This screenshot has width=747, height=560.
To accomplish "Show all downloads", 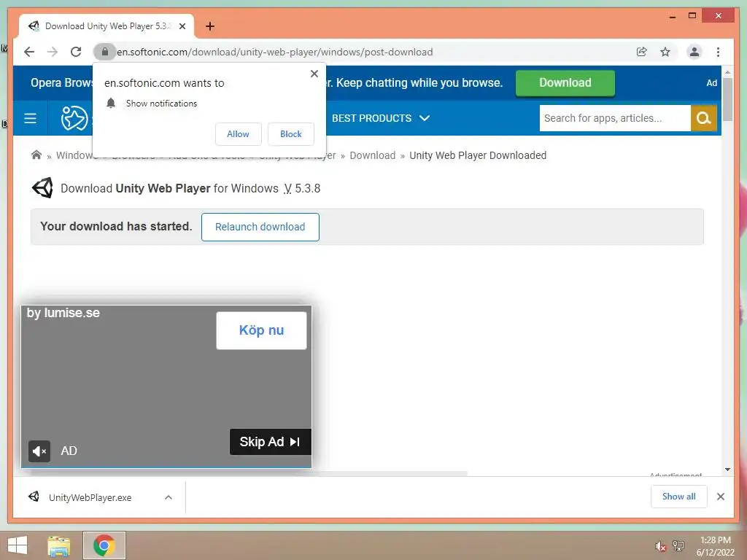I will click(679, 497).
